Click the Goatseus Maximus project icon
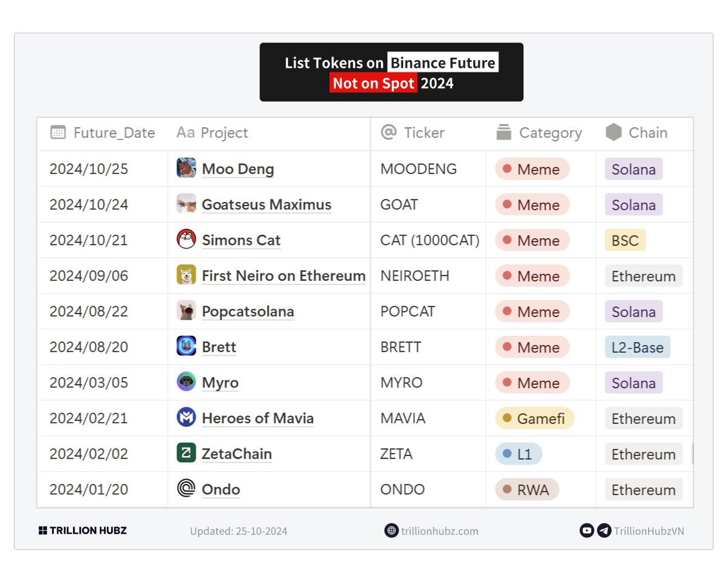Image resolution: width=728 pixels, height=564 pixels. coord(186,204)
